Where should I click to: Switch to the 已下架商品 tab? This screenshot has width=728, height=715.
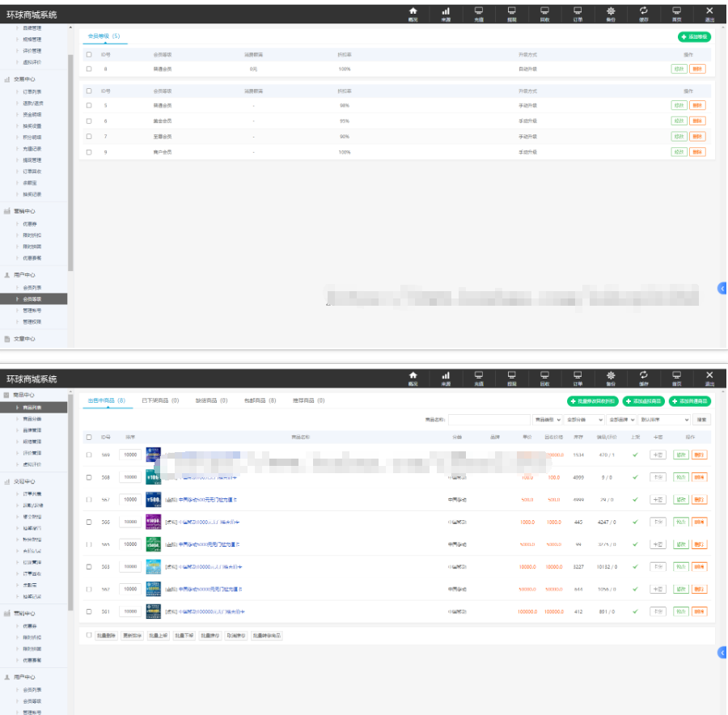(x=159, y=400)
